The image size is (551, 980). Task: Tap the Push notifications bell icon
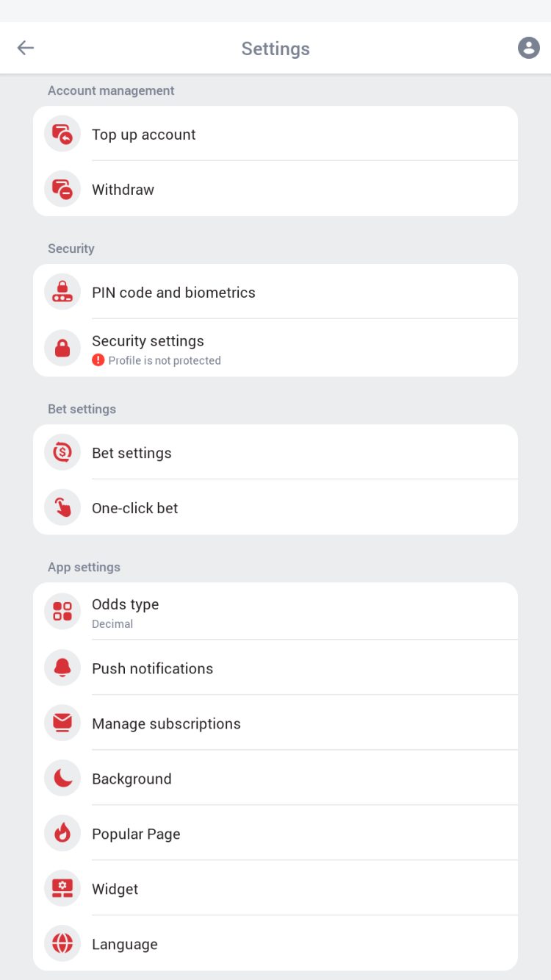[62, 668]
